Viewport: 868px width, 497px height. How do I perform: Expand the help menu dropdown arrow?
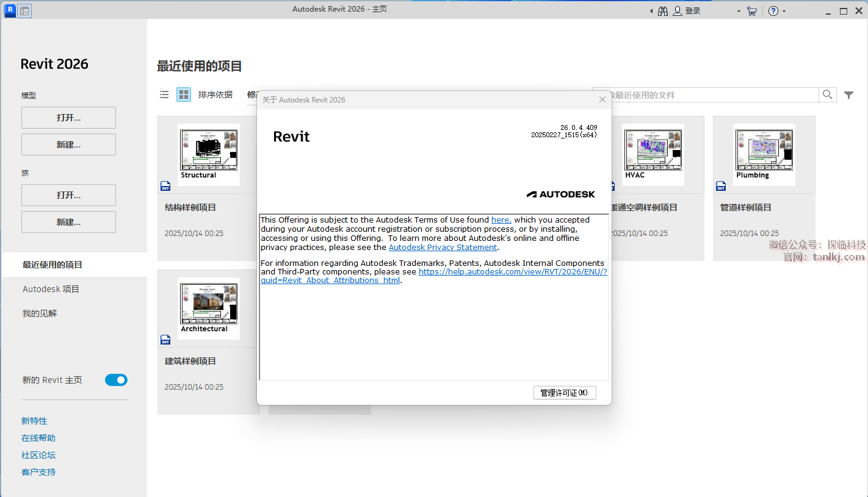pos(784,11)
